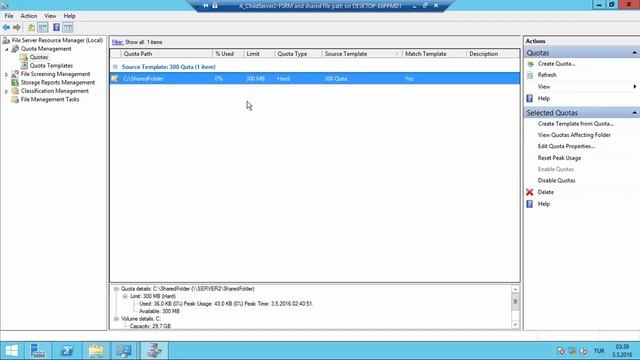640x360 pixels.
Task: Sort by the Quota Type column header
Action: coord(298,54)
